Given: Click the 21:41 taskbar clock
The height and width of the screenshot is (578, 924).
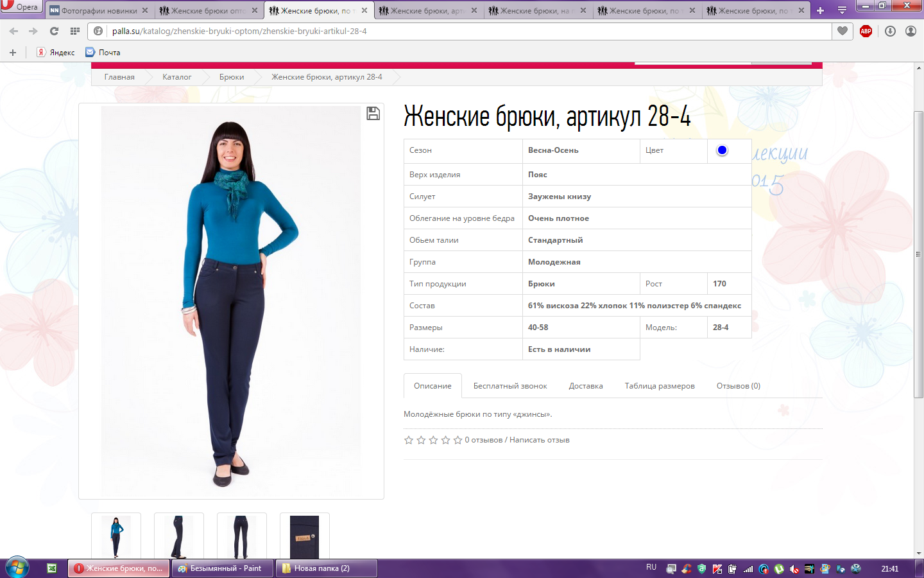Looking at the screenshot, I should [x=890, y=569].
